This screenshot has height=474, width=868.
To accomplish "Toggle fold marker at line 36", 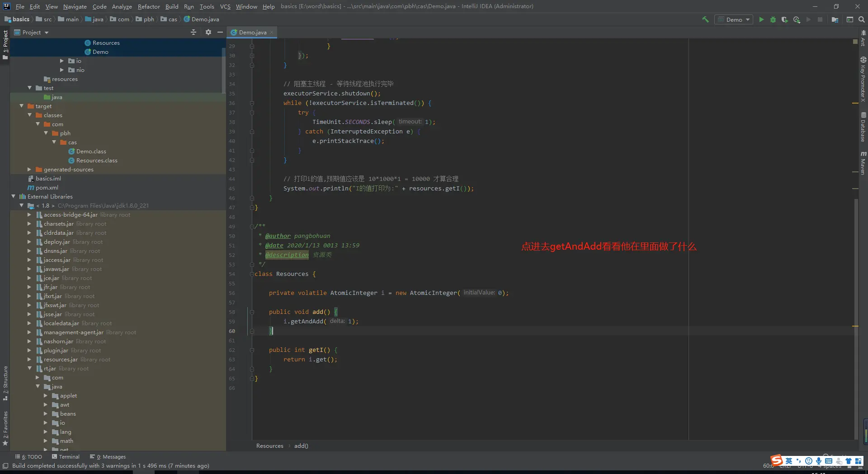I will 252,103.
